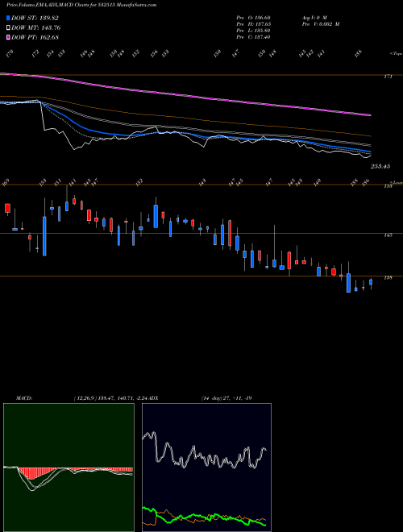Click the white DOW MT legend swatch
403x532 pixels.
(x=8, y=27)
